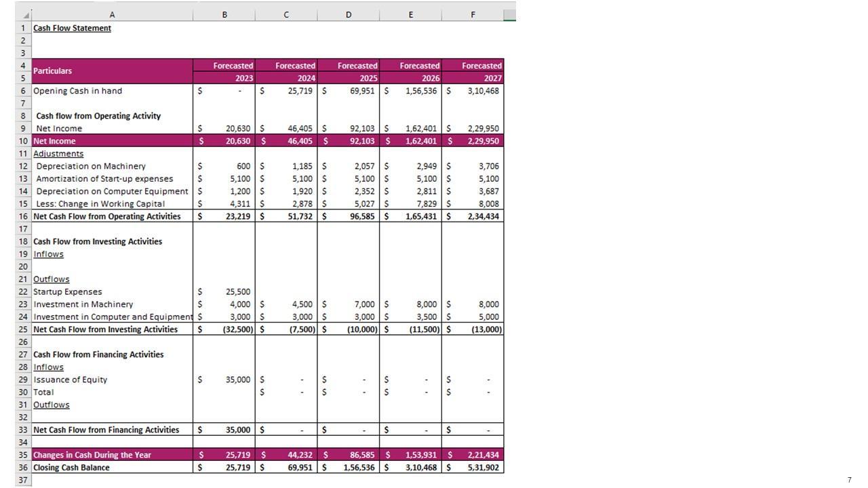Select column D header
Viewport: 868px width, 488px height.
349,15
